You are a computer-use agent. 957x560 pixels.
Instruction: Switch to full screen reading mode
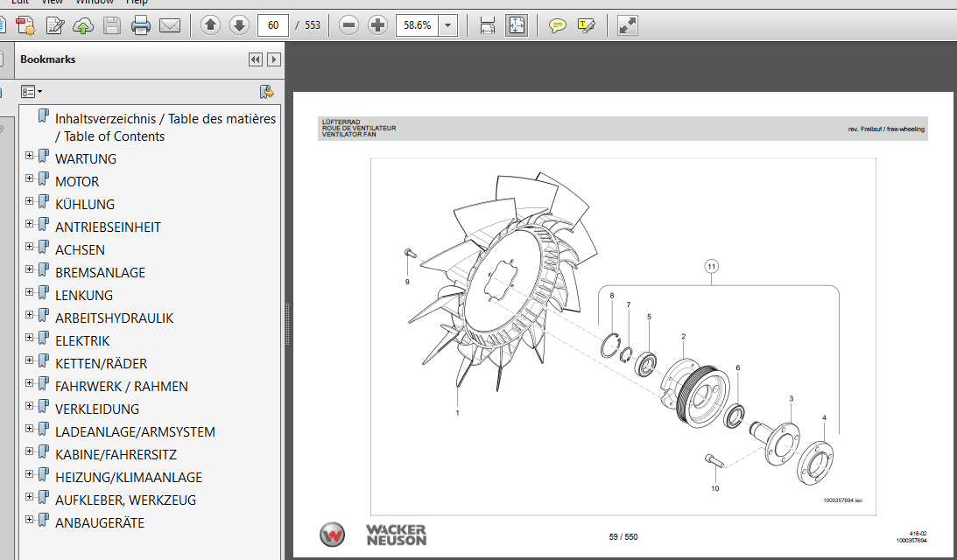627,24
